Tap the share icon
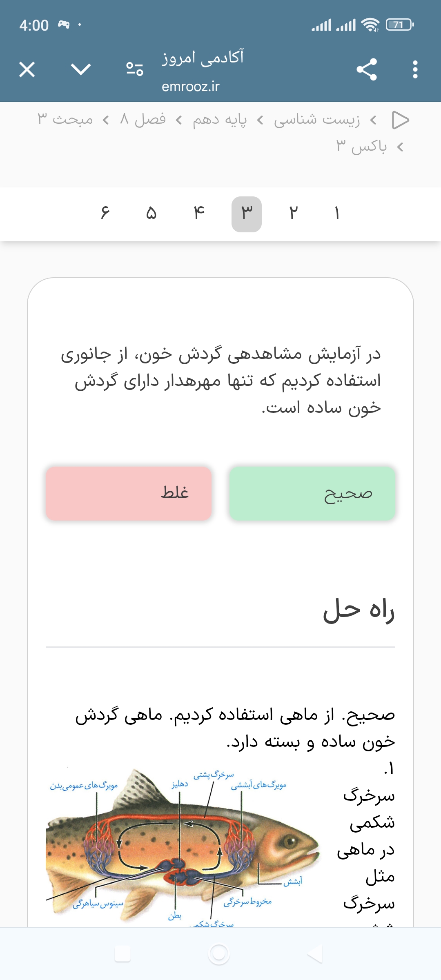This screenshot has width=441, height=980. pyautogui.click(x=367, y=69)
